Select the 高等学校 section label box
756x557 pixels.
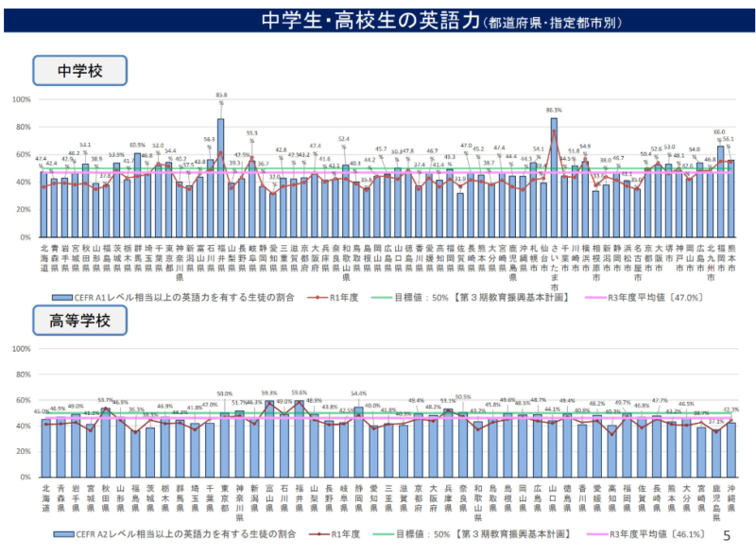(80, 322)
